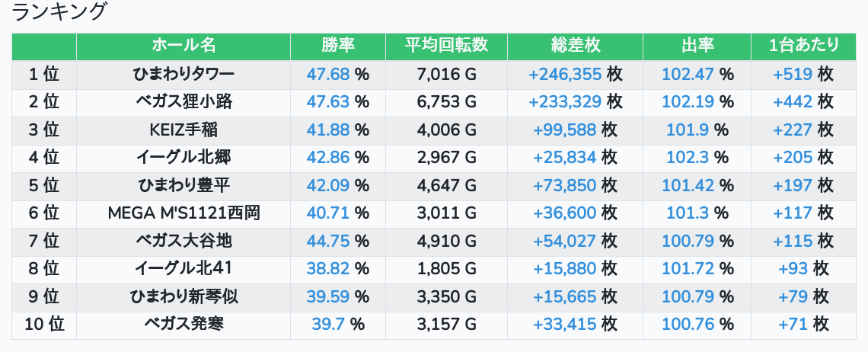Select the ひまわり新琴似 hall name
Image resolution: width=868 pixels, height=352 pixels.
pos(183,296)
